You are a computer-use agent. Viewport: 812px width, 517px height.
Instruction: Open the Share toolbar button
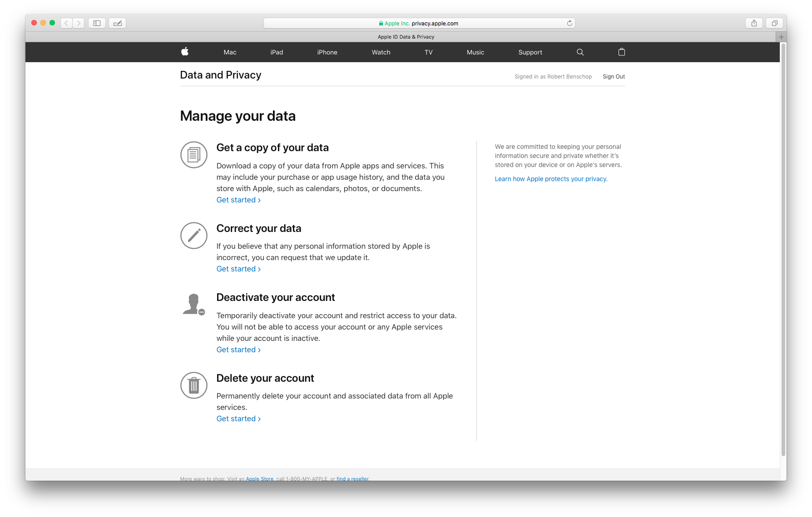point(754,23)
